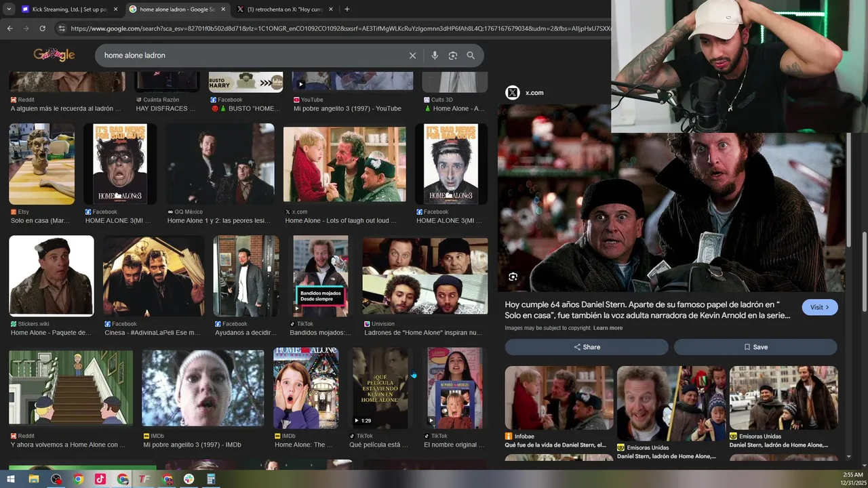Open a new tab with the plus icon
Viewport: 868px width, 488px height.
347,9
